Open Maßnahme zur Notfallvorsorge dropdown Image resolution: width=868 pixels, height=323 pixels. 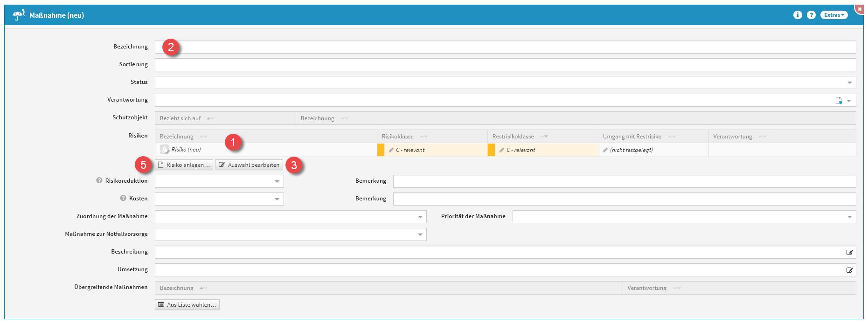point(420,234)
